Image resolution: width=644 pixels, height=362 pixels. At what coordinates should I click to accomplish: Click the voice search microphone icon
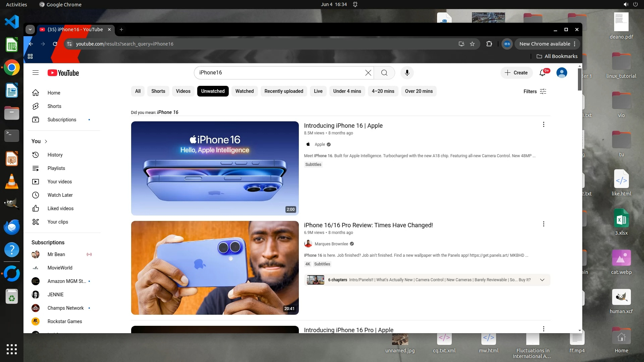pyautogui.click(x=407, y=73)
